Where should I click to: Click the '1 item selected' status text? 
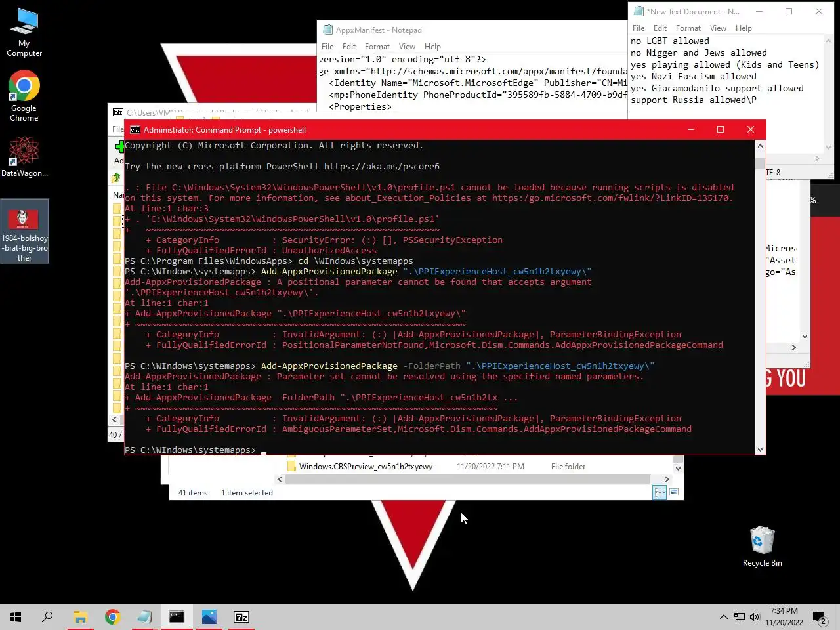point(247,493)
